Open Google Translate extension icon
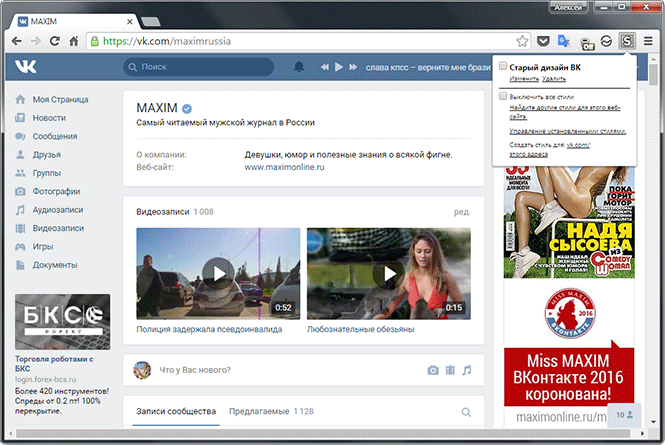The width and height of the screenshot is (665, 445). click(x=564, y=41)
